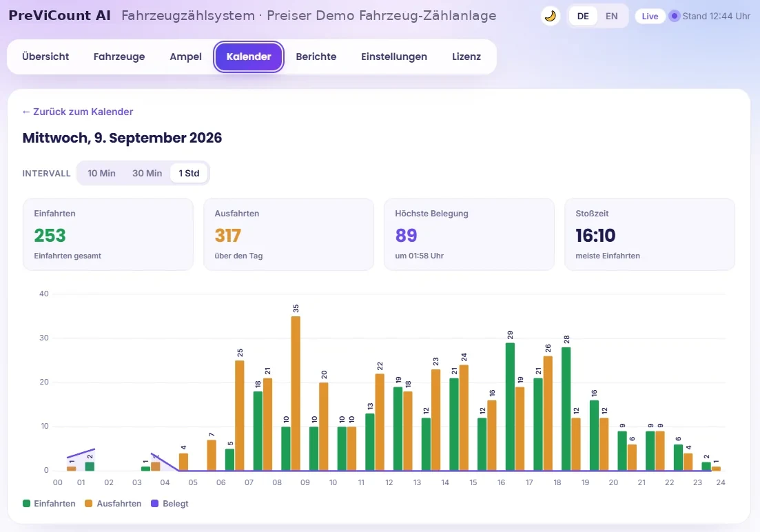760x532 pixels.
Task: Click the orange bar labeled 20
Action: 324,427
